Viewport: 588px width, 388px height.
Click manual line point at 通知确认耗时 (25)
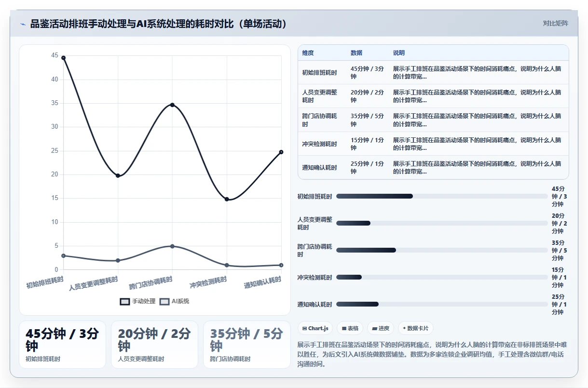281,152
